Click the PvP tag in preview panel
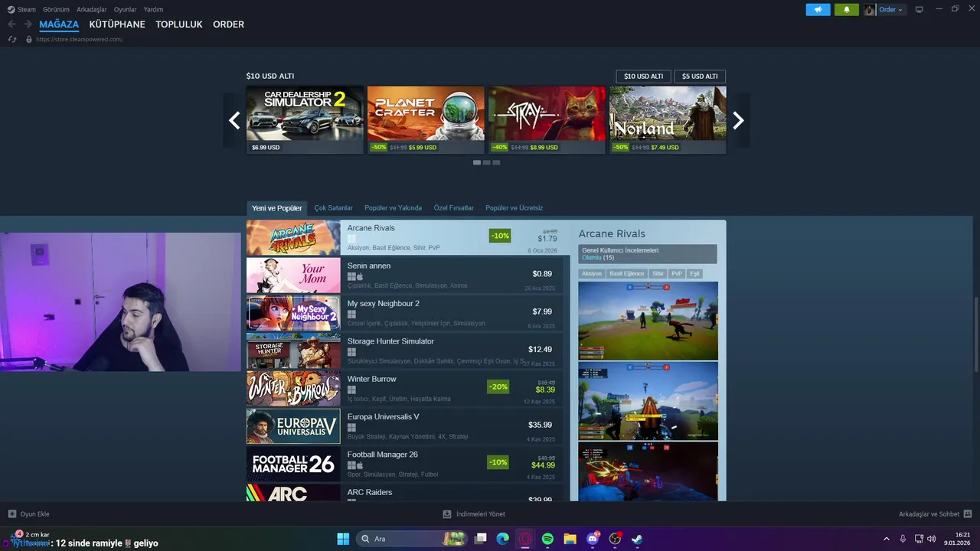980x551 pixels. pos(677,273)
